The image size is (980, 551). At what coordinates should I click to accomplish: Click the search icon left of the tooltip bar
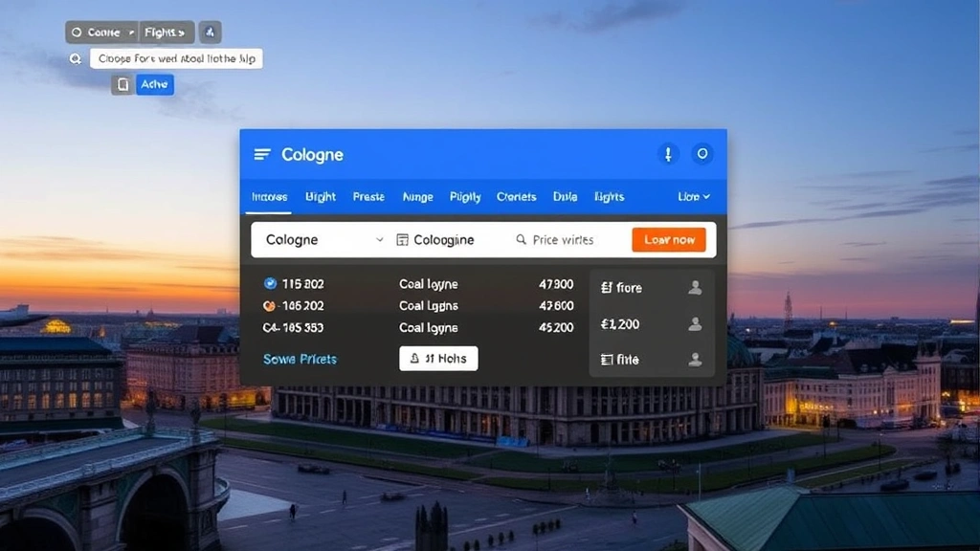pos(77,58)
